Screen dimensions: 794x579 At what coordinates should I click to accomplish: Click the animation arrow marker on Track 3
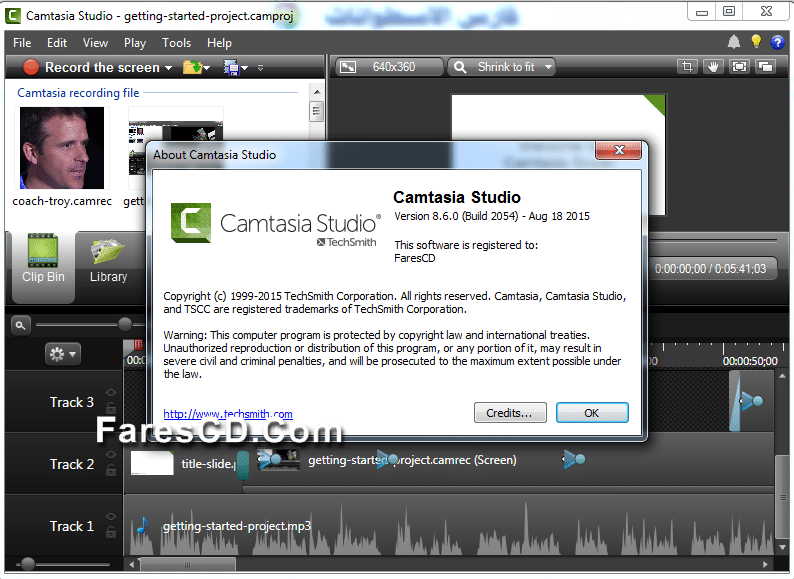click(752, 401)
